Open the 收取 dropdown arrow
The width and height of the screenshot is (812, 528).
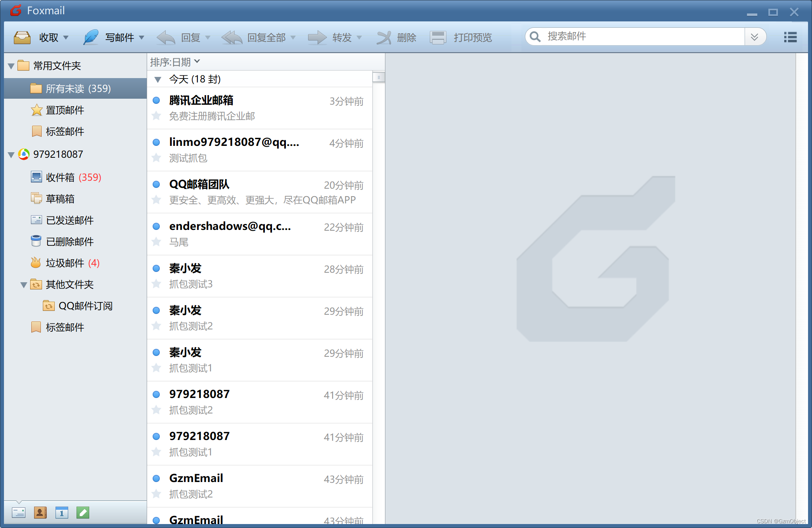point(66,38)
